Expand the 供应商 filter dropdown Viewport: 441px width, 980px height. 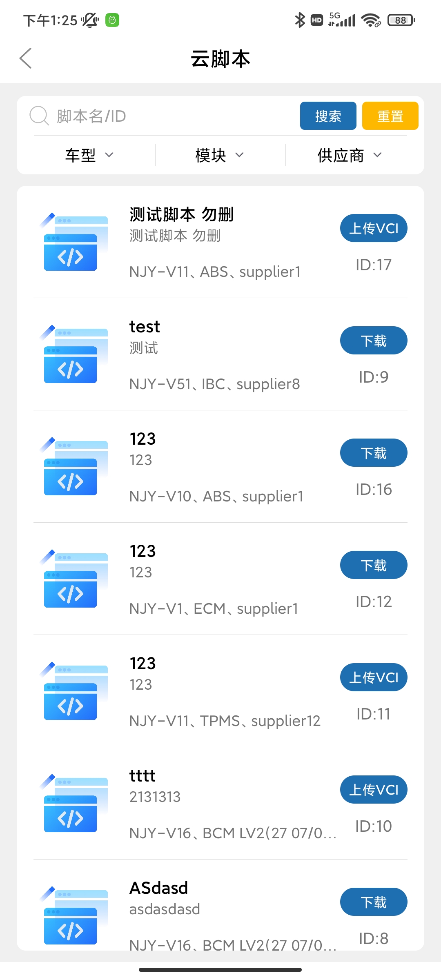point(350,155)
